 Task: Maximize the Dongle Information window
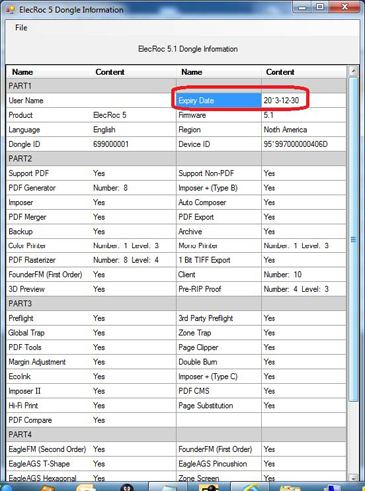tap(320, 7)
